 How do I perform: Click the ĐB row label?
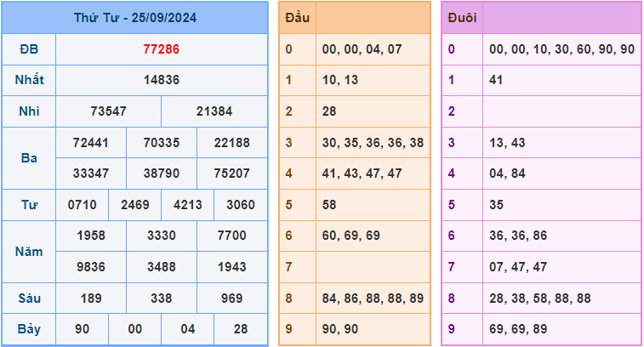(x=29, y=49)
